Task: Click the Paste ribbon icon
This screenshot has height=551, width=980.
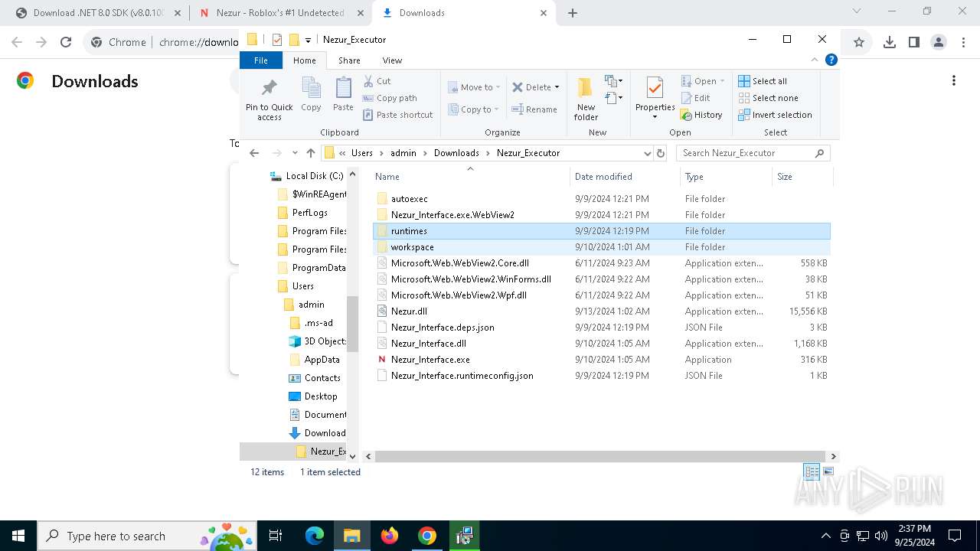Action: [343, 95]
